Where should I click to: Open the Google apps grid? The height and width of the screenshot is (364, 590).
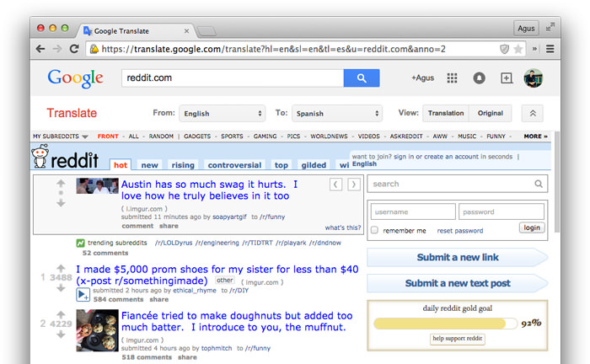pyautogui.click(x=452, y=78)
